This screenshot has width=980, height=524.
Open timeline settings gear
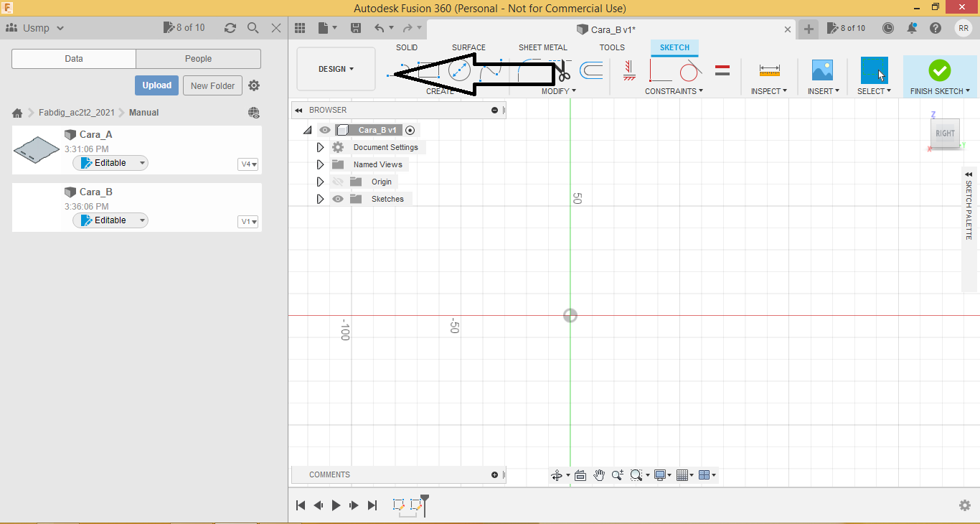[965, 505]
